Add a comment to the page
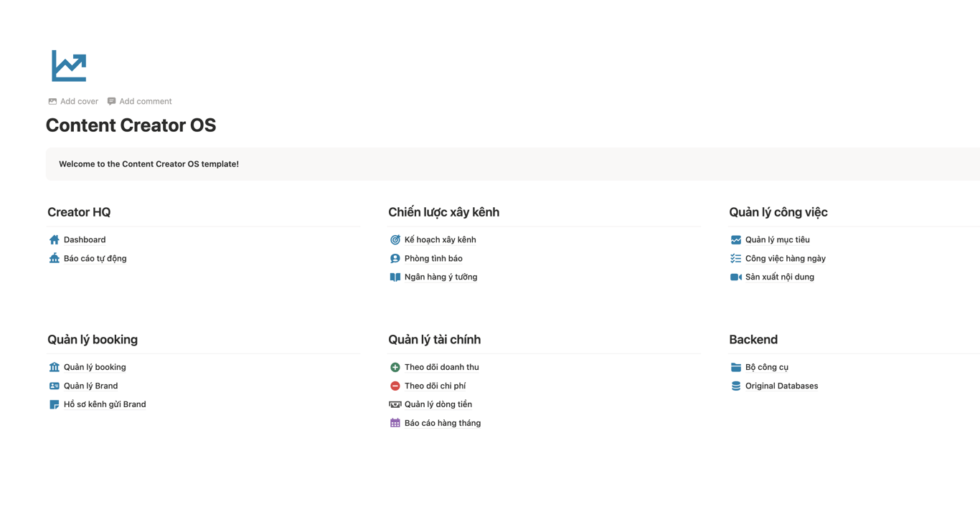Viewport: 980px width, 529px height. [x=139, y=101]
